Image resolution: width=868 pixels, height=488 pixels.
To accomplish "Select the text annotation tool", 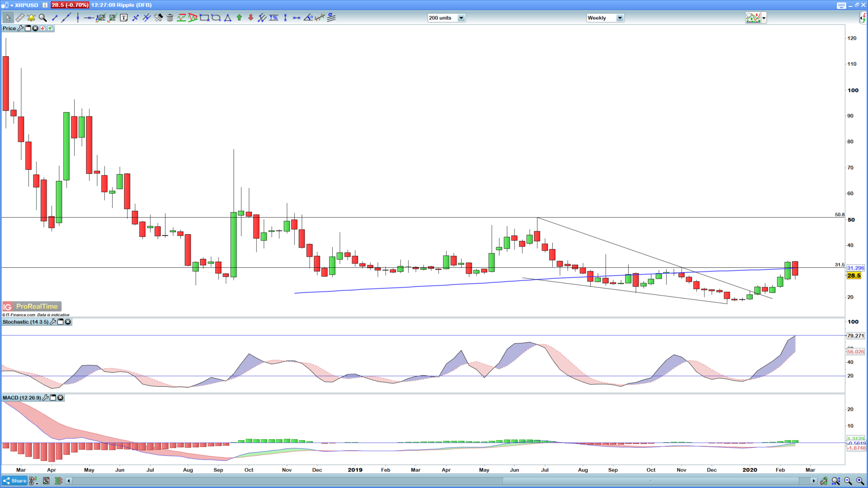I will click(x=124, y=18).
